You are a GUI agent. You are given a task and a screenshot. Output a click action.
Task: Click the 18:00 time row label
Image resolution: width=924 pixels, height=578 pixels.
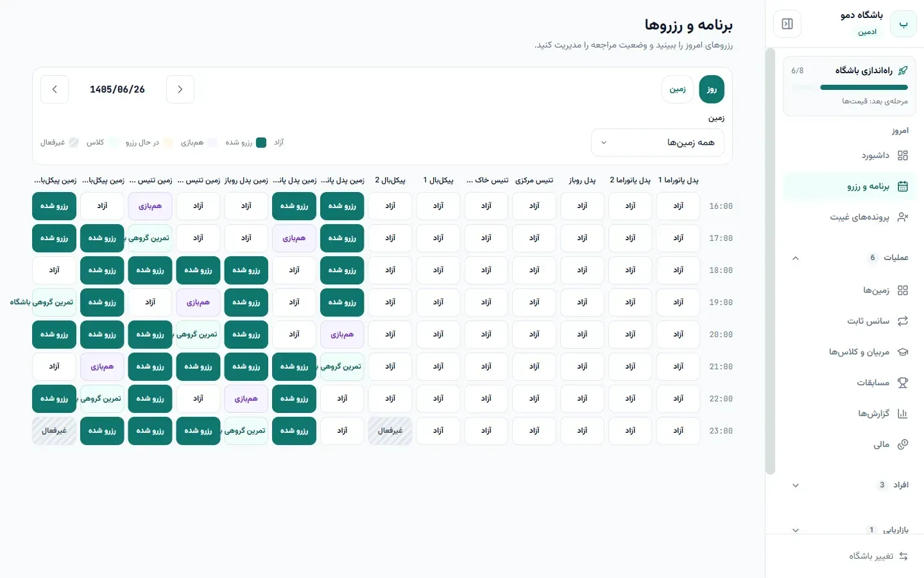tap(721, 270)
